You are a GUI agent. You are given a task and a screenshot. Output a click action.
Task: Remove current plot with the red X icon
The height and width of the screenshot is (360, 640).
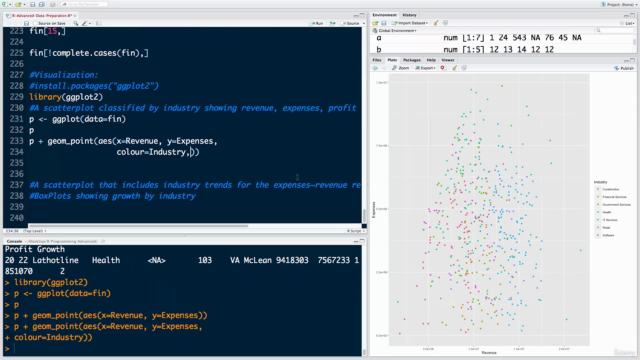pos(443,68)
